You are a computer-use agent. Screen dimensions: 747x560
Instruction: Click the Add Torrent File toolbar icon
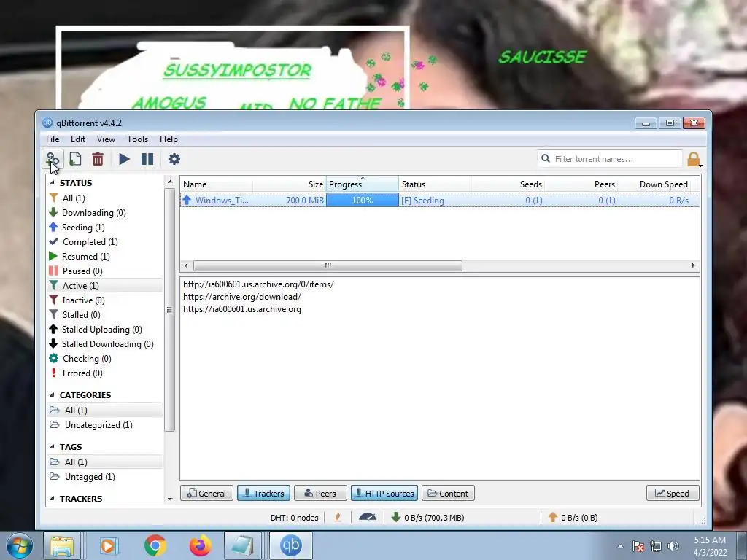pos(75,159)
